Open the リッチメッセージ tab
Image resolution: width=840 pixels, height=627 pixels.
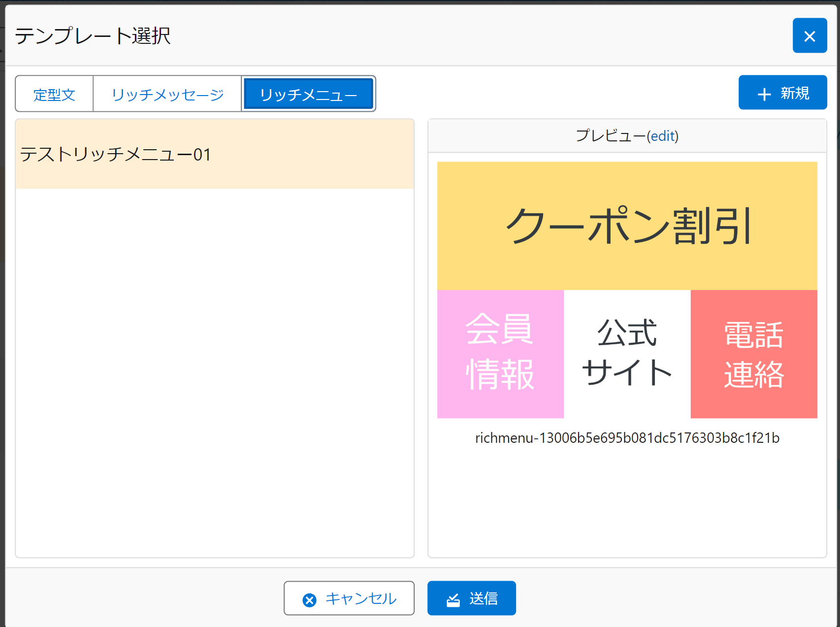[x=167, y=94]
